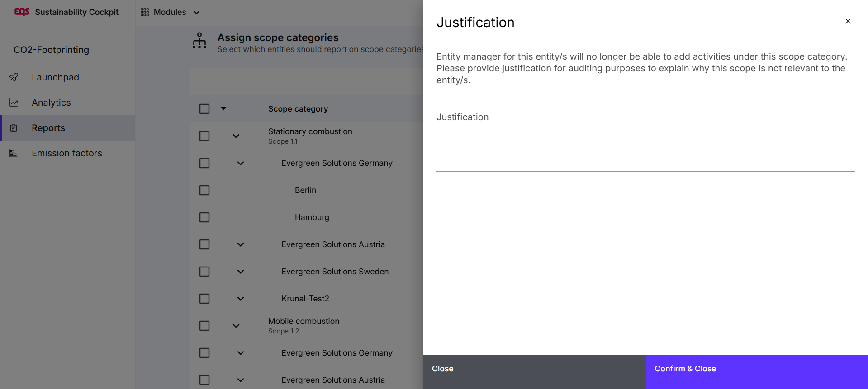Expand Evergreen Solutions Sweden under Stationary combustion

pos(241,272)
